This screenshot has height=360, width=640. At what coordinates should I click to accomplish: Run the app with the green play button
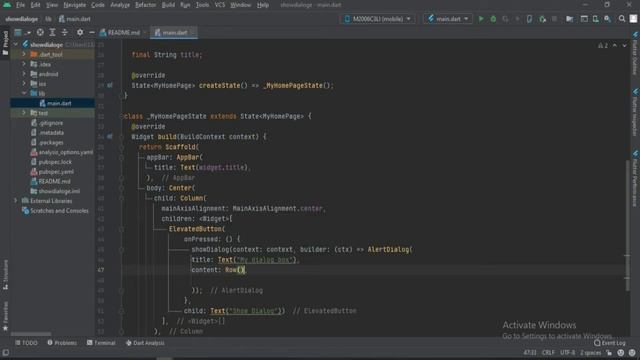(481, 19)
